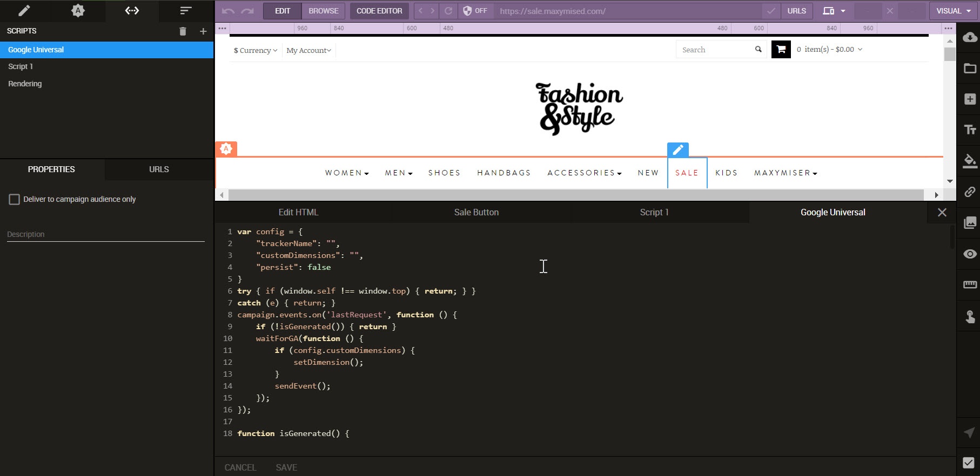Enable Deliver to campaign audience only
This screenshot has height=476, width=980.
15,199
